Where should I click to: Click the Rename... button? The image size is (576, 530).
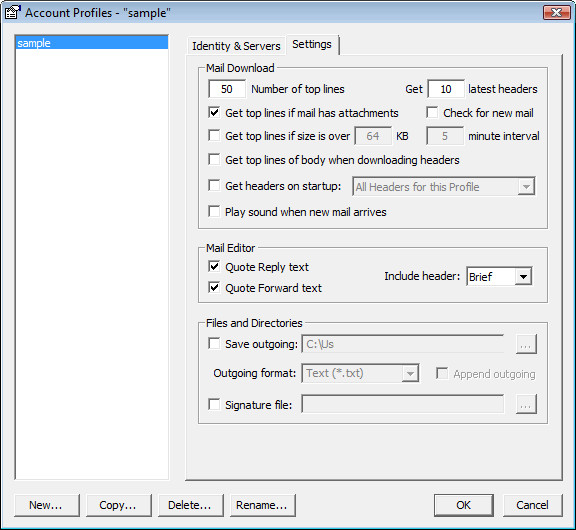[x=262, y=505]
